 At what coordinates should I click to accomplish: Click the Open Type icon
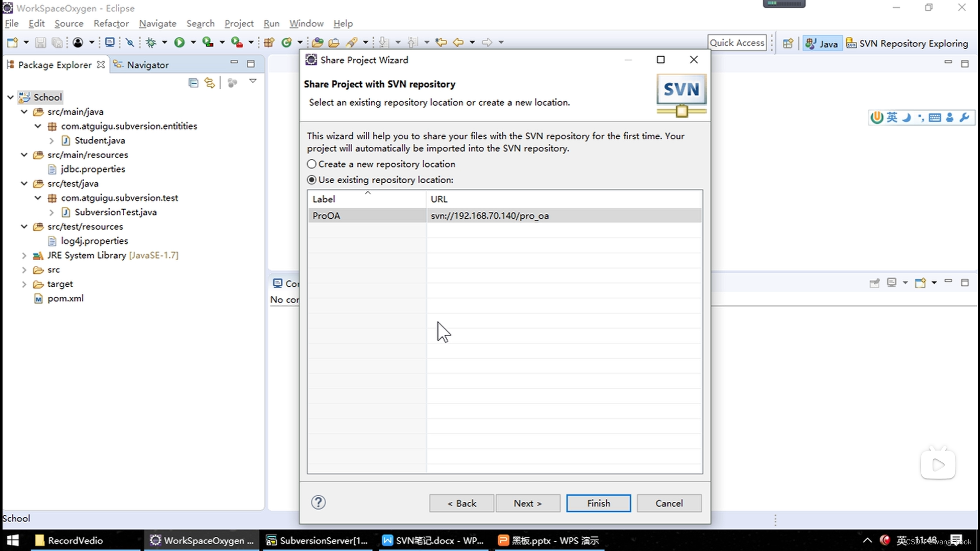(x=317, y=42)
